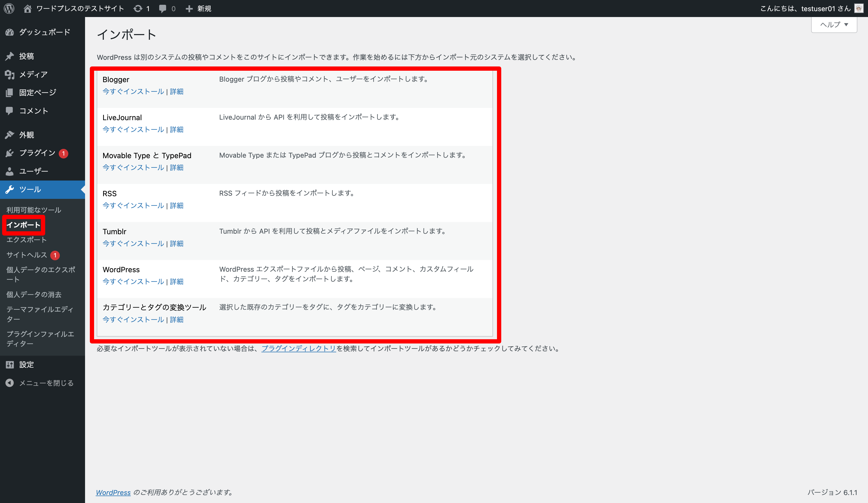
Task: Click the メディア icon in sidebar
Action: pyautogui.click(x=10, y=74)
